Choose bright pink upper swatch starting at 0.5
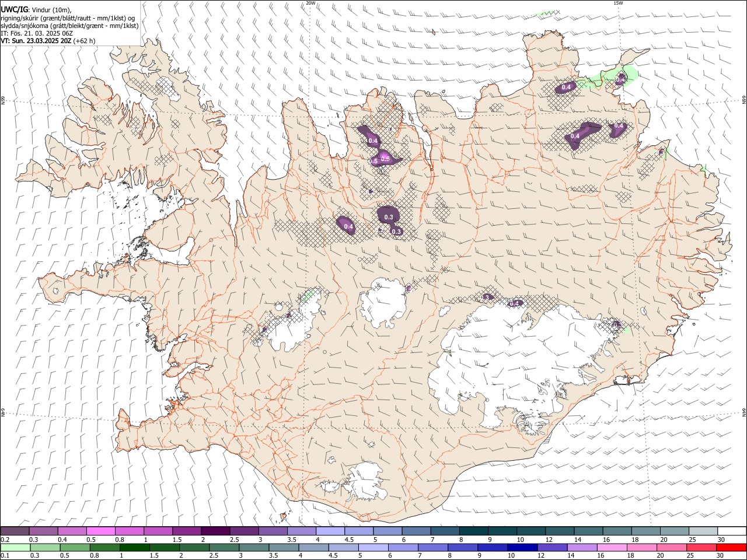747x560 pixels. (x=101, y=531)
